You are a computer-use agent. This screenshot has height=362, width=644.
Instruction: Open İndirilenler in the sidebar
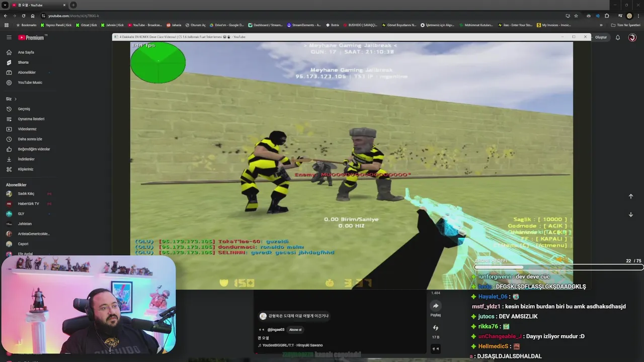click(26, 159)
